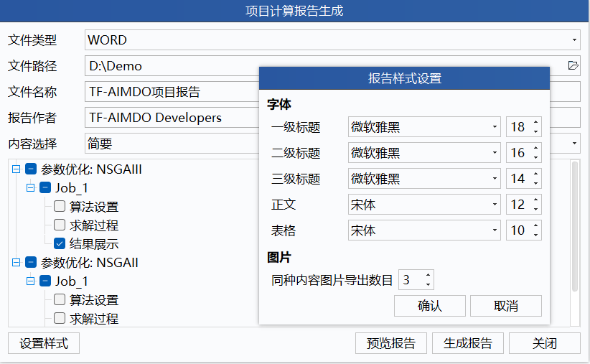Click the folder browse icon for file path
The image size is (590, 364).
pos(573,65)
